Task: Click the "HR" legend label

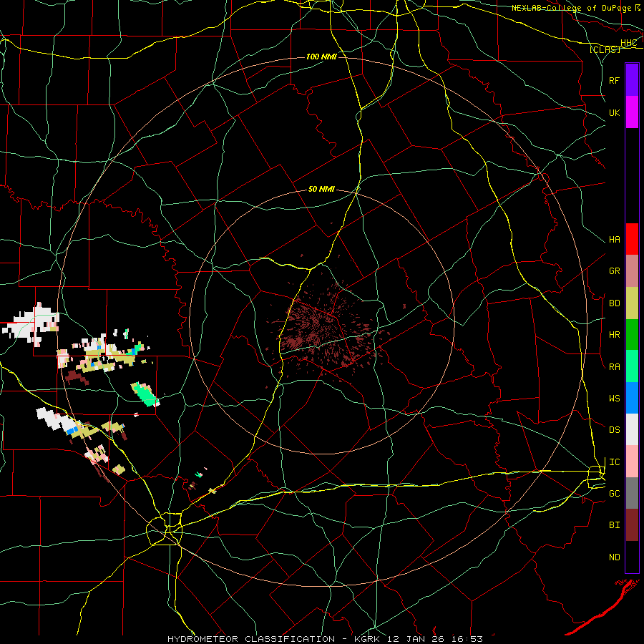Action: pyautogui.click(x=614, y=335)
